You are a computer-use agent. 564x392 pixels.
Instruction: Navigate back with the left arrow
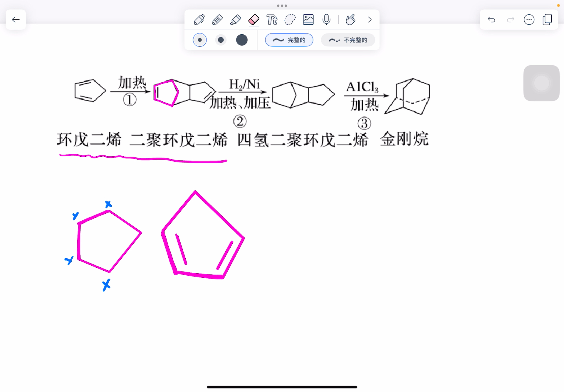[16, 19]
